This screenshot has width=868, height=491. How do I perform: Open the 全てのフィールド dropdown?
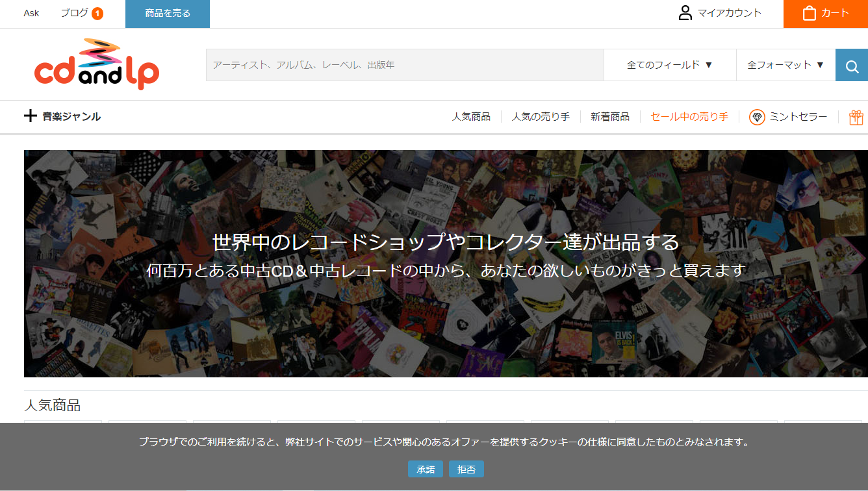(670, 65)
